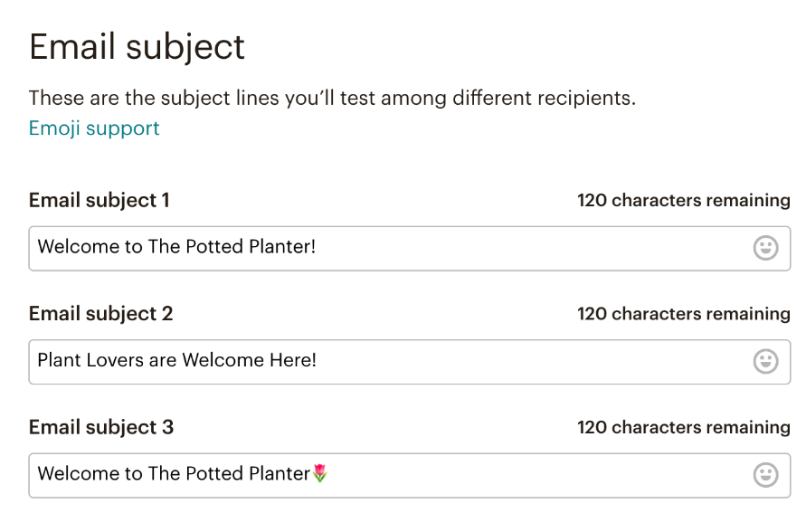
Task: Focus the Email subject 3 input field
Action: click(x=525, y=475)
